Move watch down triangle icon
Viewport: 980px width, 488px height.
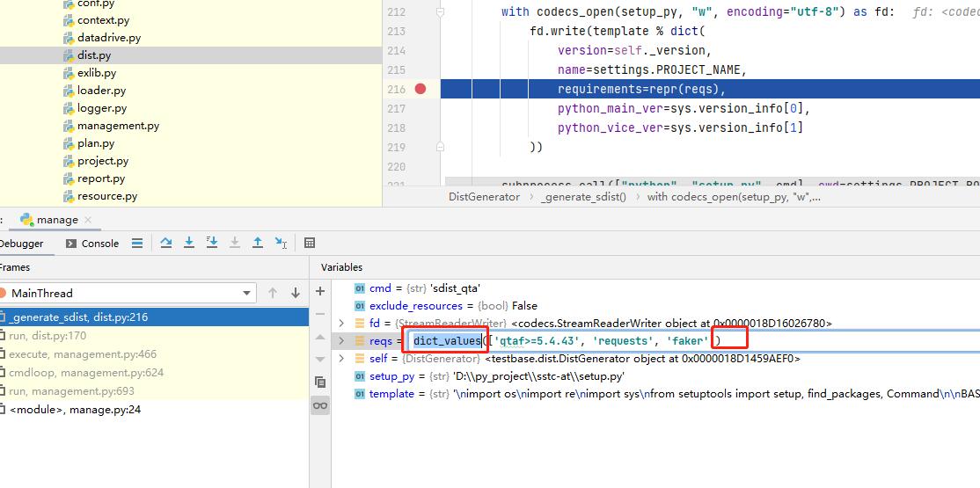point(320,360)
